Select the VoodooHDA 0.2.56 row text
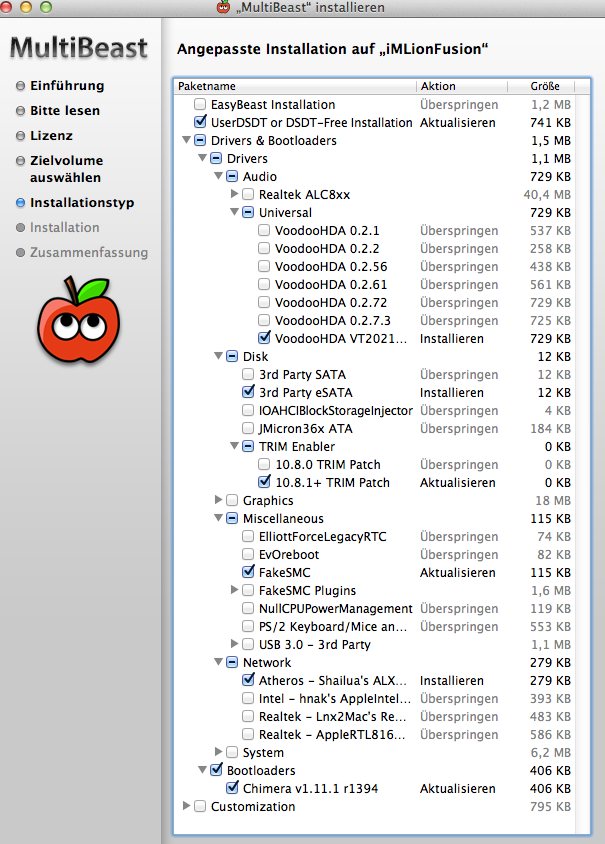Screen dimensions: 605x844 point(331,266)
